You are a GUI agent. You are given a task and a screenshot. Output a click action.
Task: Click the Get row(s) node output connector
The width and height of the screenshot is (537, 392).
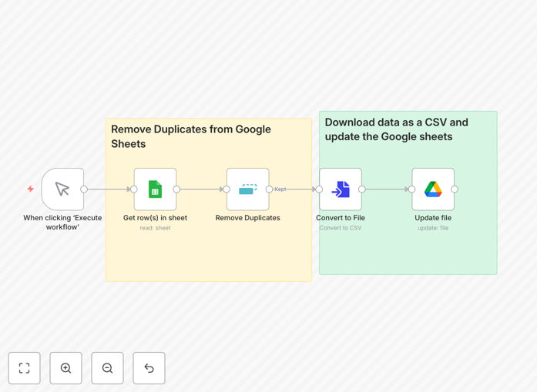tap(176, 189)
